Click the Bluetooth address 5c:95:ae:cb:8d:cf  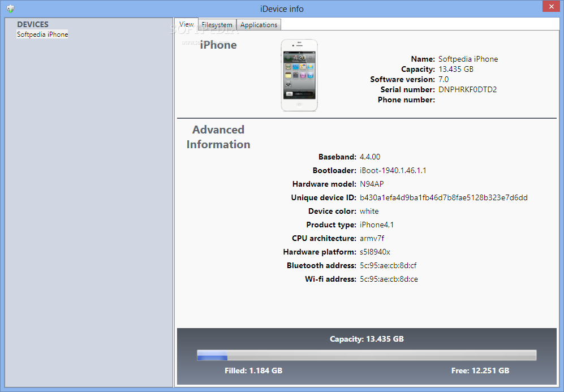tap(388, 266)
